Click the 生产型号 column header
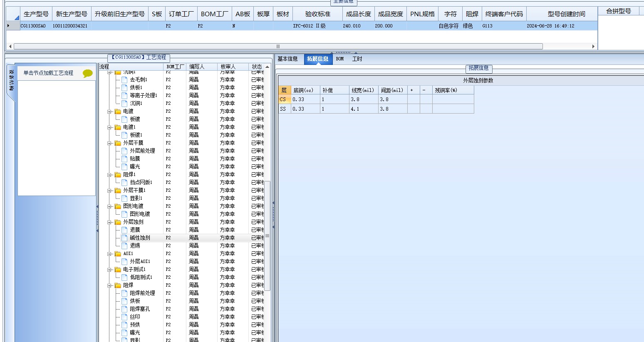Image resolution: width=644 pixels, height=342 pixels. coord(36,14)
